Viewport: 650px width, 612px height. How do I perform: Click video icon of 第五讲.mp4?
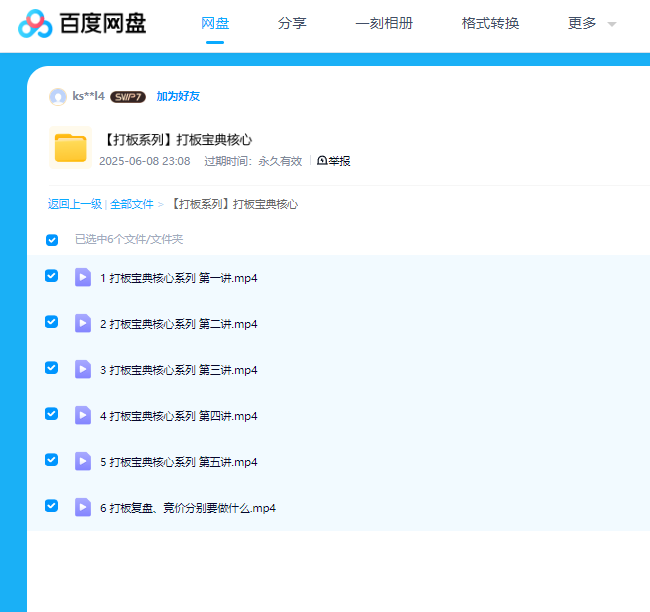(x=83, y=461)
